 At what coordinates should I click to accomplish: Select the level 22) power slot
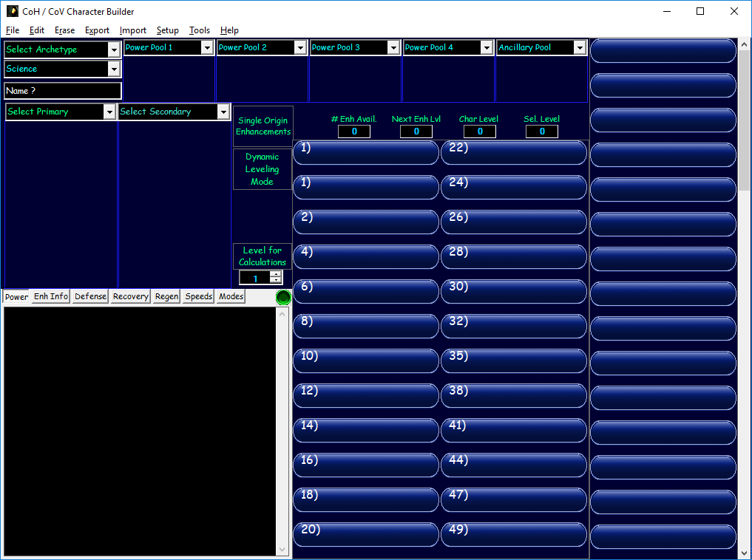pos(514,153)
